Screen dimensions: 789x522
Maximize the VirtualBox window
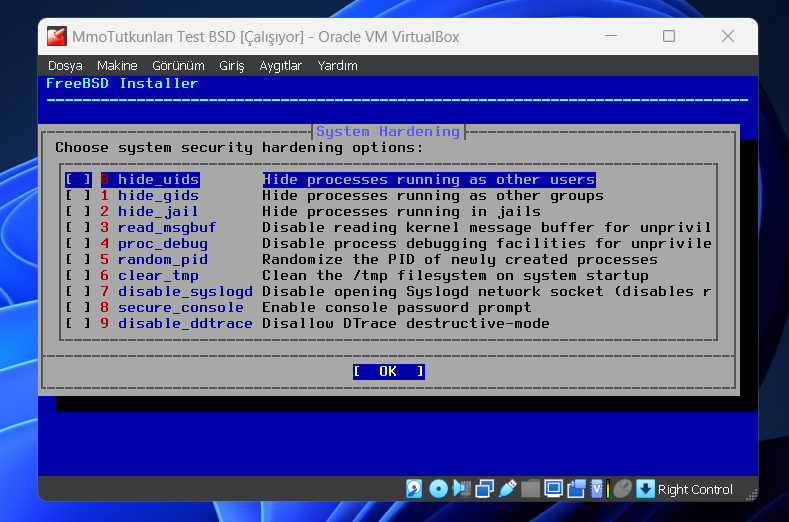point(669,36)
